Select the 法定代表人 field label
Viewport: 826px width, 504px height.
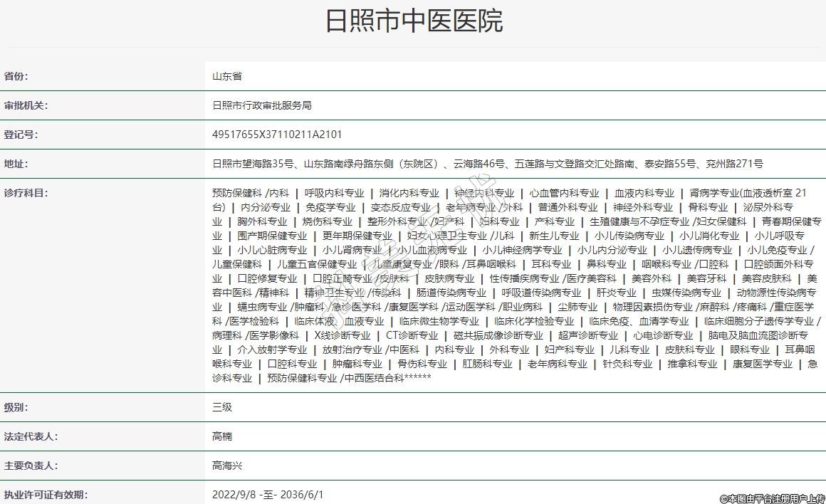31,436
